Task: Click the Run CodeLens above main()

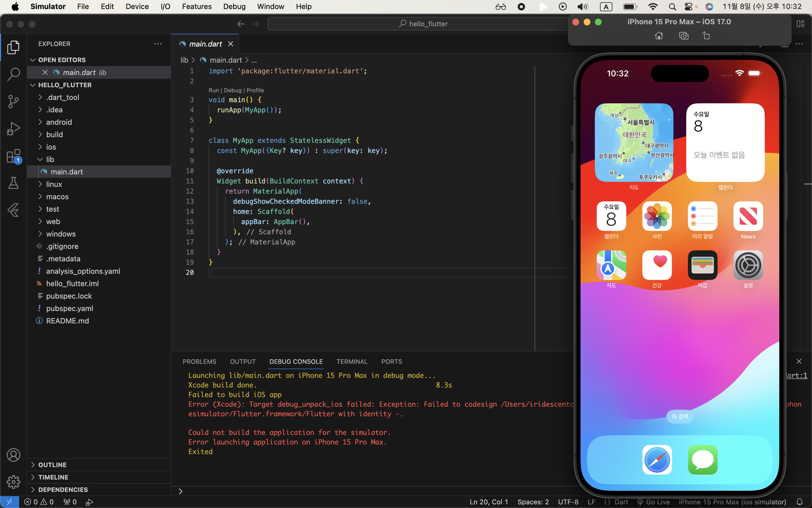Action: click(213, 90)
